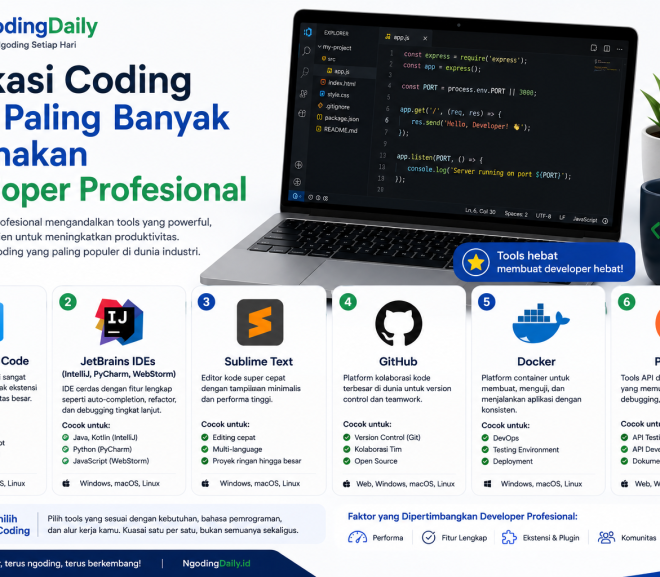Select app.js in laptop file tree
660x577 pixels.
[x=338, y=71]
